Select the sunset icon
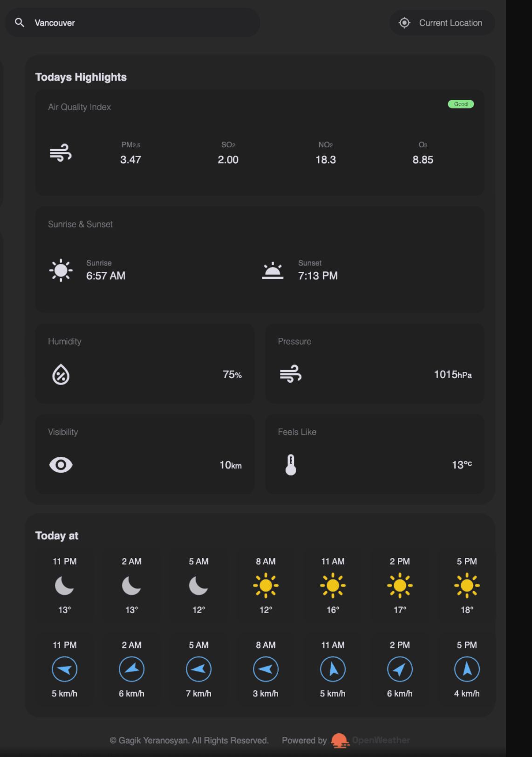 (x=273, y=270)
